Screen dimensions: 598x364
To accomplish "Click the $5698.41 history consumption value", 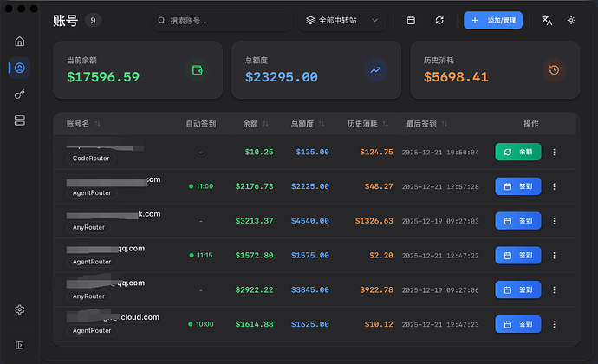I will 456,77.
